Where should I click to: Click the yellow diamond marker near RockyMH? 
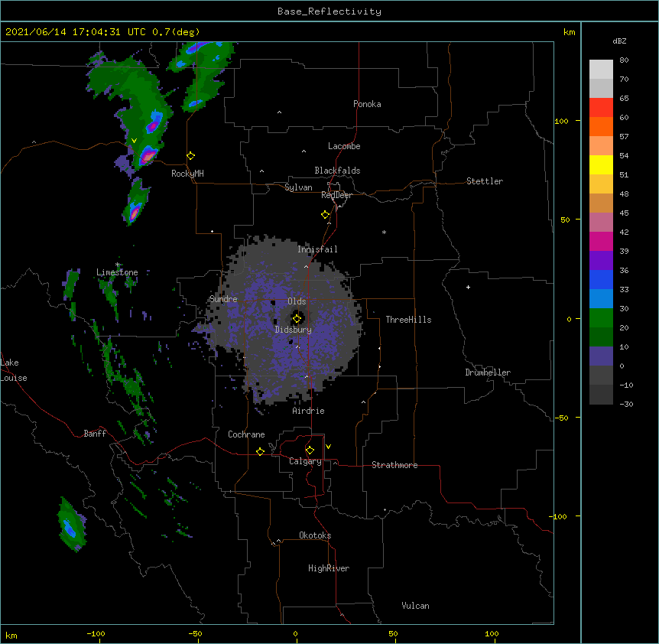pyautogui.click(x=190, y=156)
